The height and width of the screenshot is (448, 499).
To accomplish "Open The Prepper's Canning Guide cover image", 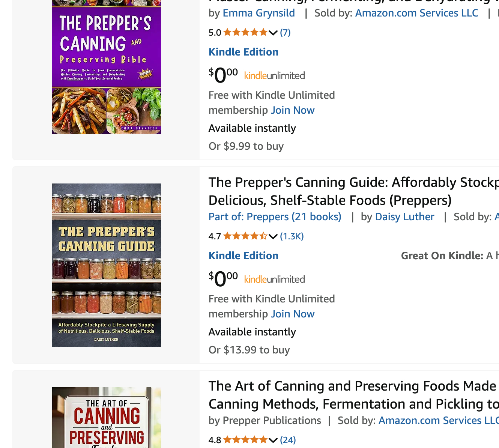I will click(106, 265).
